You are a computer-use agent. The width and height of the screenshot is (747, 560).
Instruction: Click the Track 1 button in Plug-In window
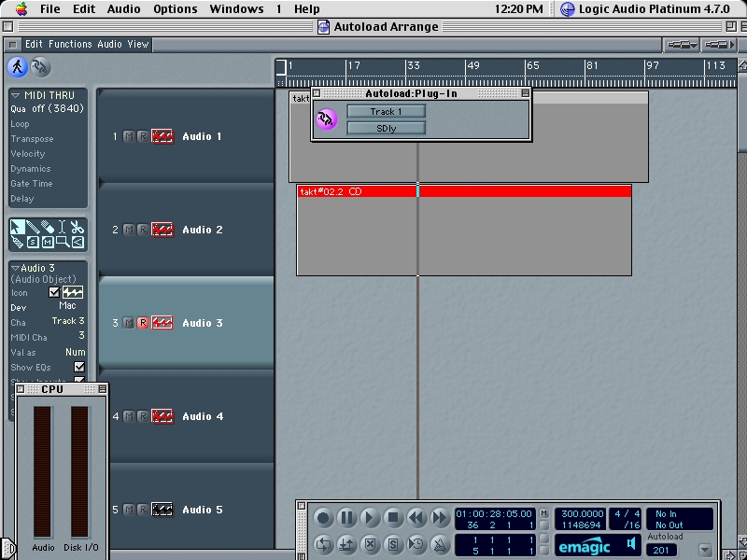coord(386,111)
